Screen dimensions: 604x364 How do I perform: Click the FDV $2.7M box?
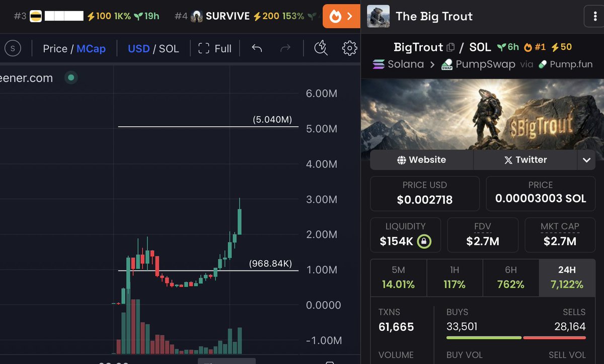click(483, 235)
